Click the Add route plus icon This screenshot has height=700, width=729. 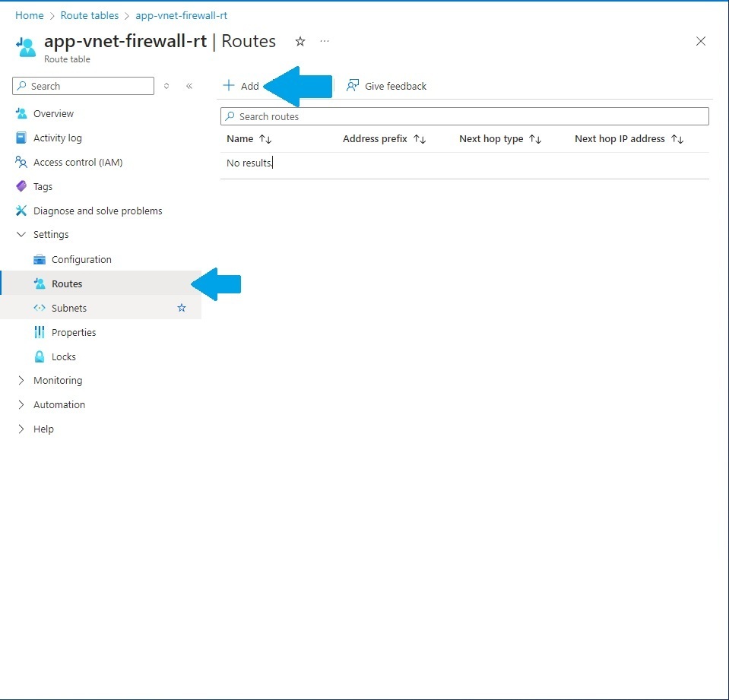(x=229, y=86)
